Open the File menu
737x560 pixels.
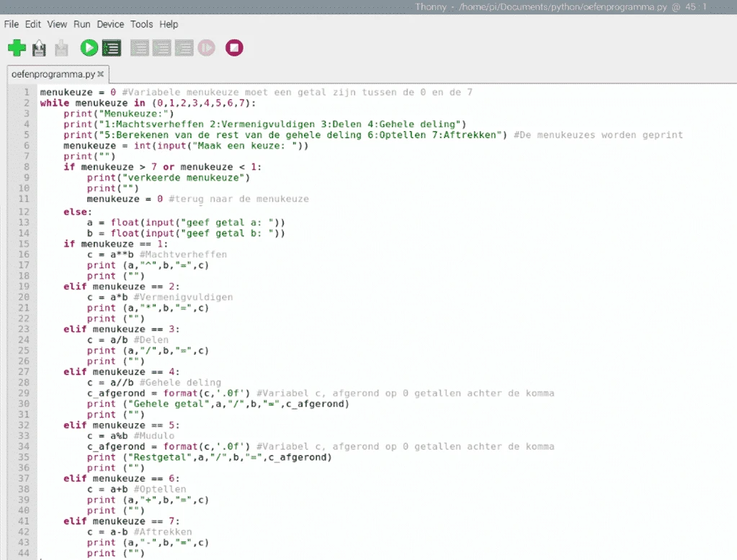pos(11,24)
